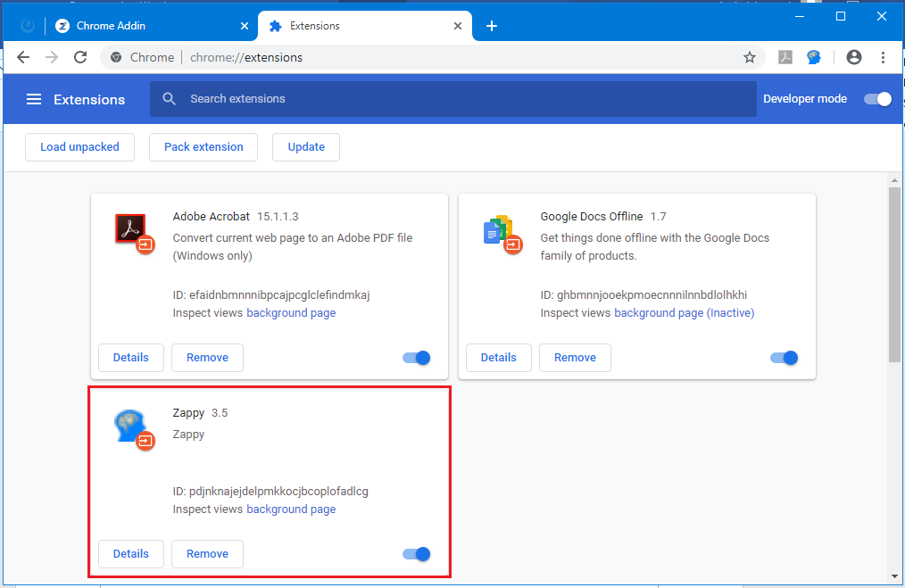Click the Chrome site info icon in address bar

[x=116, y=57]
